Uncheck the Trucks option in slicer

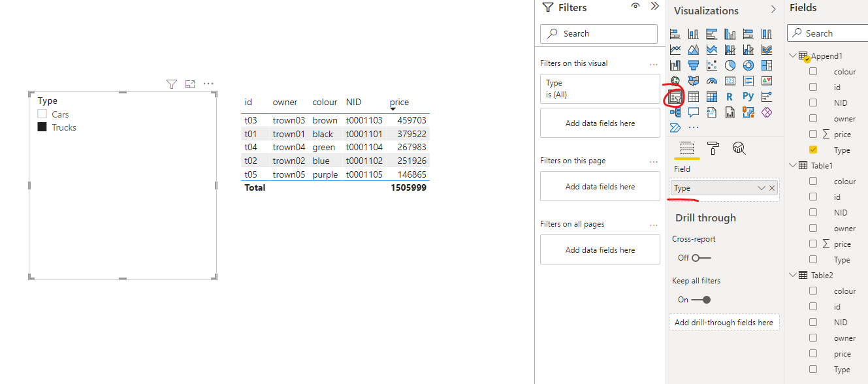point(42,127)
